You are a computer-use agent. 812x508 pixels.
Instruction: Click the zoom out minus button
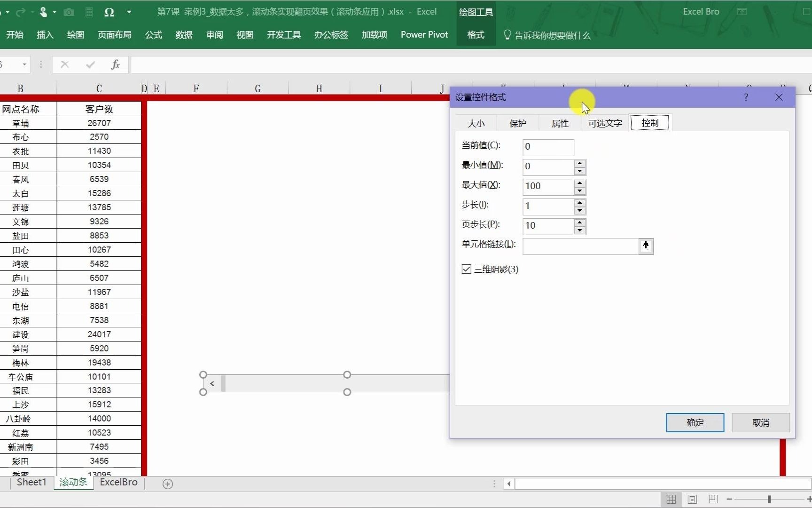[729, 499]
